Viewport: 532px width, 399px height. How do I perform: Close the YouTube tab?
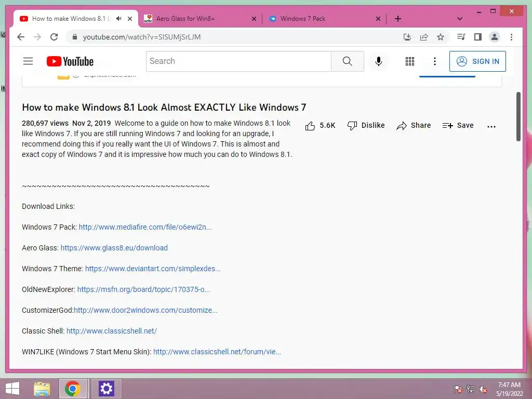(x=130, y=19)
